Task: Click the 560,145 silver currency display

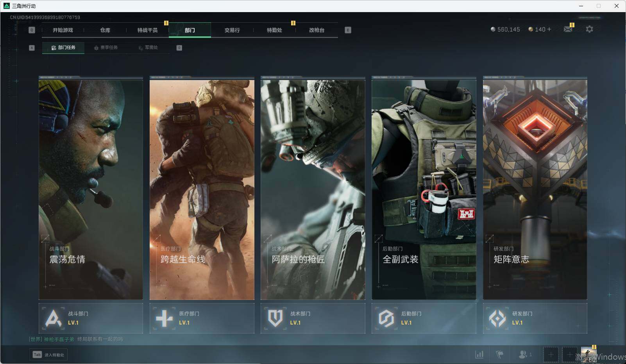Action: (x=505, y=29)
